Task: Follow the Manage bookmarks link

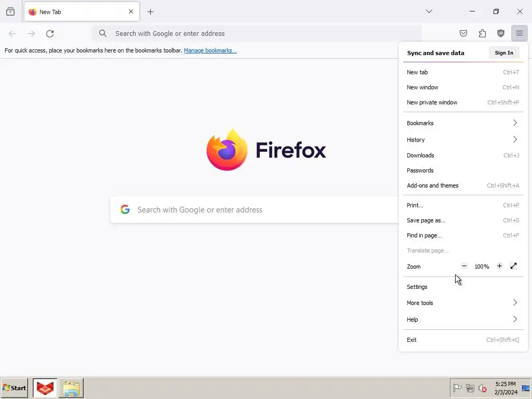Action: (210, 50)
